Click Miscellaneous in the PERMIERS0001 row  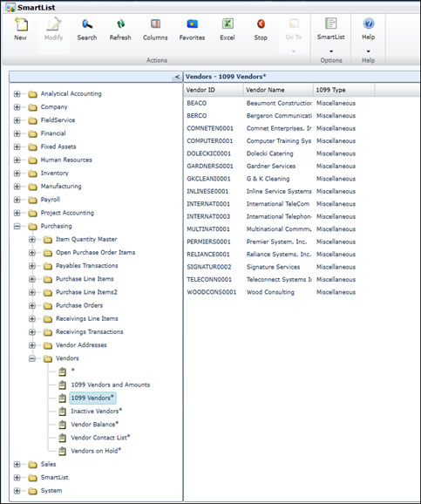[x=336, y=242]
